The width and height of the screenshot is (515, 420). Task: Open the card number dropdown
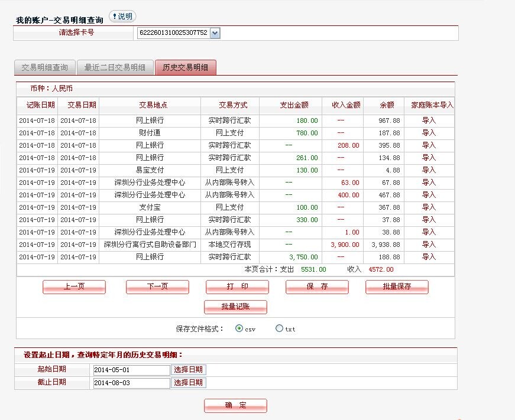click(x=215, y=33)
